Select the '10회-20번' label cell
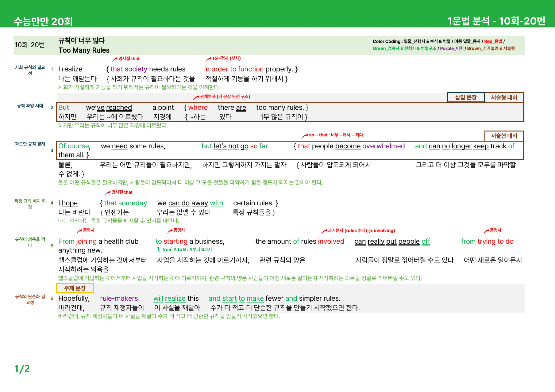The image size is (555, 392). click(x=30, y=45)
